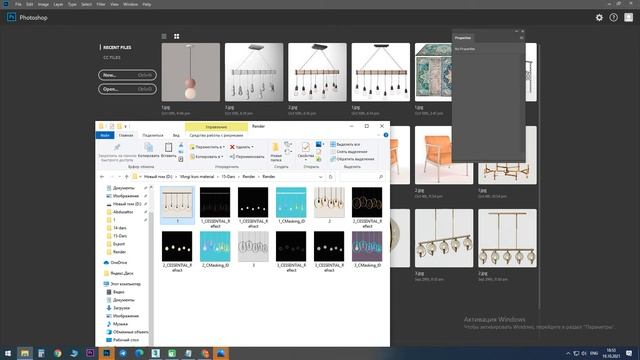Select Рабочий стол in navigation pane
The height and width of the screenshot is (360, 640).
126,340
